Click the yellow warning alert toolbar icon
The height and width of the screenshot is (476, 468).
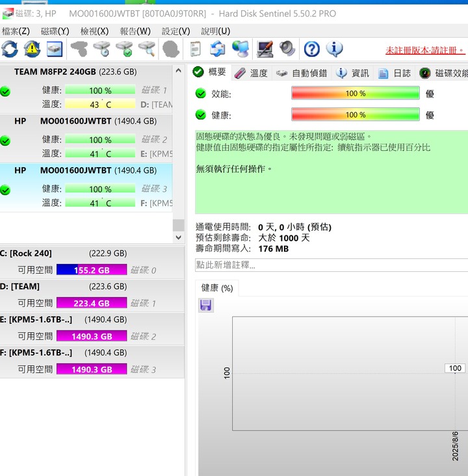tap(32, 49)
